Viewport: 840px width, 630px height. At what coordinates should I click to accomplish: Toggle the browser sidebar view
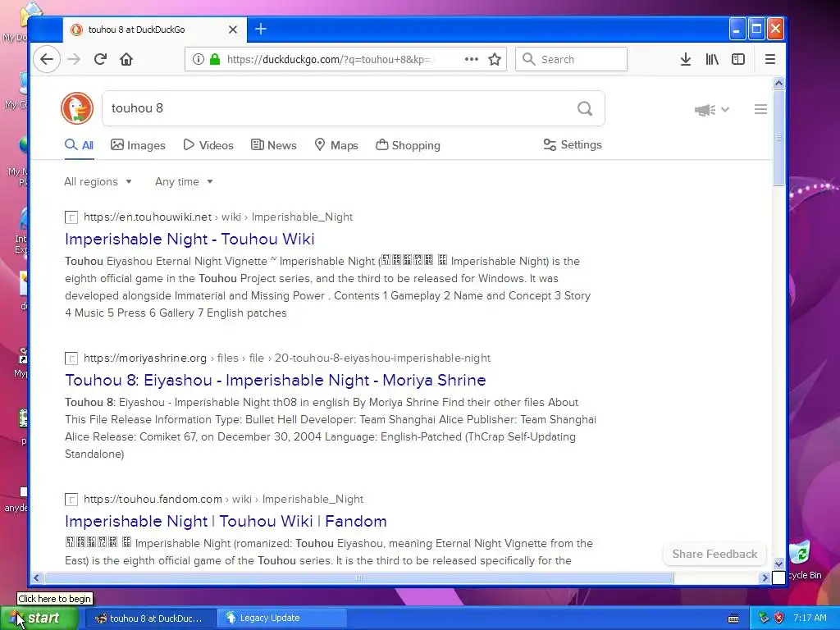click(x=738, y=59)
